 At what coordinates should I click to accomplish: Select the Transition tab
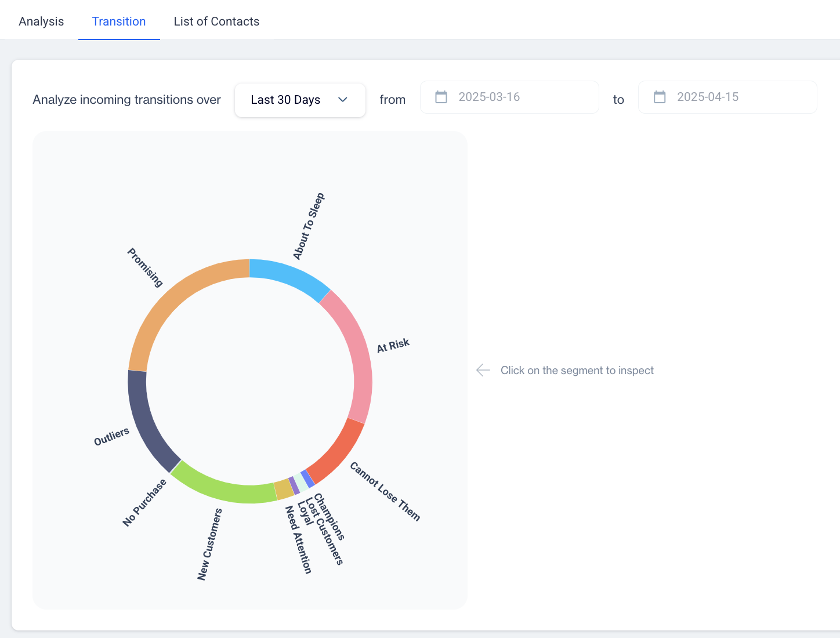[x=119, y=21]
